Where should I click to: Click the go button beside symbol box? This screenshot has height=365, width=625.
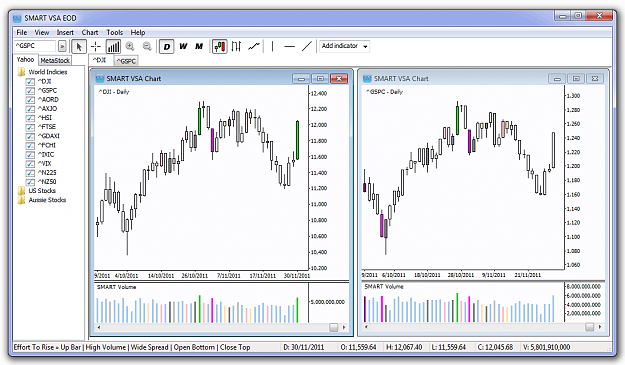pyautogui.click(x=62, y=46)
